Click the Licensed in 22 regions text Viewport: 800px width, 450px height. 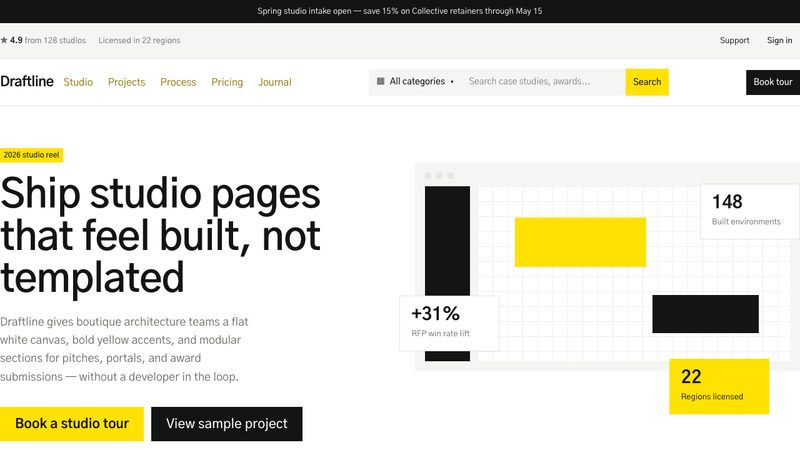coord(139,40)
